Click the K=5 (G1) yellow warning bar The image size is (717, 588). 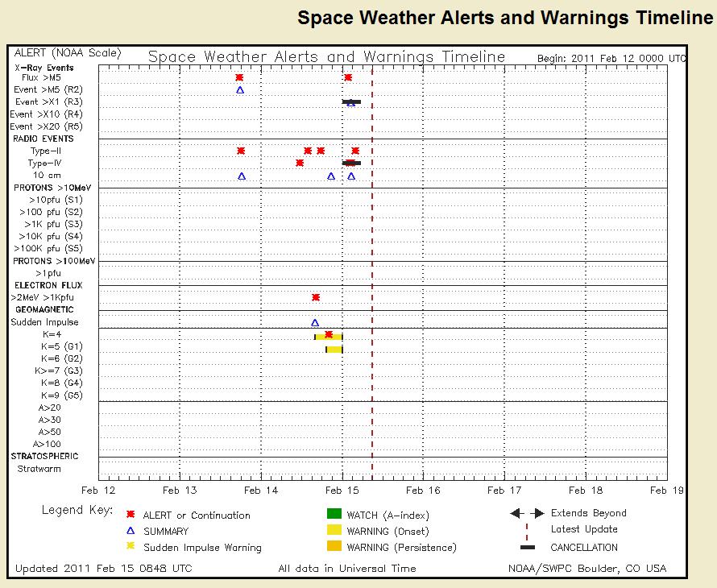point(334,350)
